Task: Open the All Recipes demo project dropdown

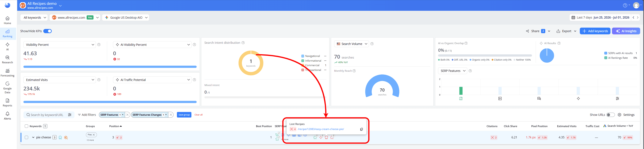Action: 60,6
